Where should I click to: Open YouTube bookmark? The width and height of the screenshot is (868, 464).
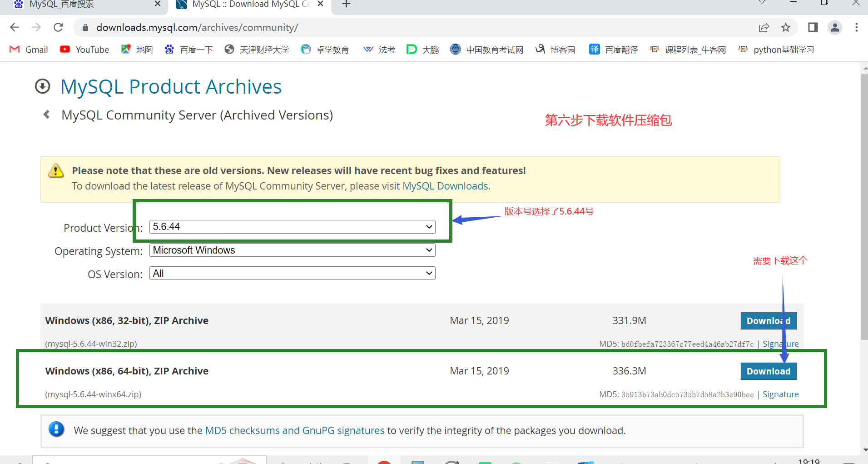[85, 50]
